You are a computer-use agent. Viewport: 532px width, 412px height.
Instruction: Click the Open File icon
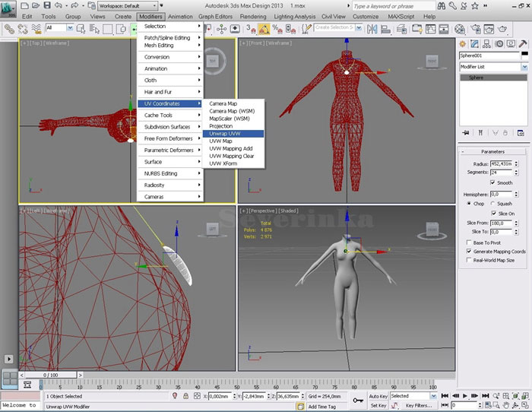(36, 5)
